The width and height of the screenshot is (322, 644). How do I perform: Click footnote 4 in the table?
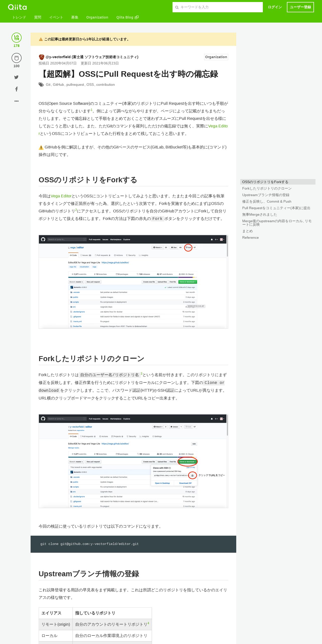click(x=148, y=623)
